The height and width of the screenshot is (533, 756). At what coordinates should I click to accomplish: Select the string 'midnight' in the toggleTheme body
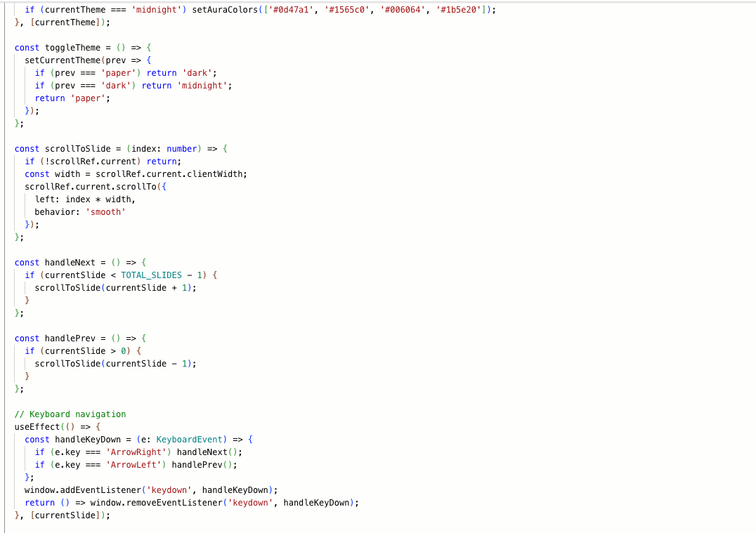click(x=202, y=85)
